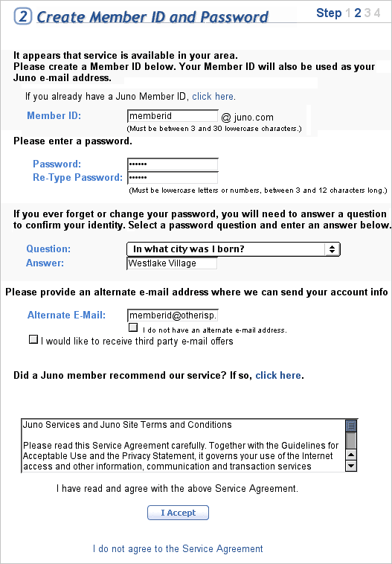Click the Answer field containing Westlake Village
392x564 pixels.
pos(172,263)
